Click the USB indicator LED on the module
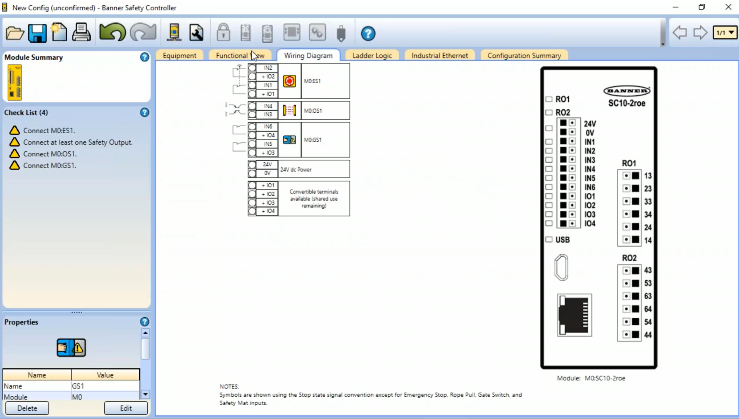Image resolution: width=739 pixels, height=419 pixels. (x=549, y=239)
